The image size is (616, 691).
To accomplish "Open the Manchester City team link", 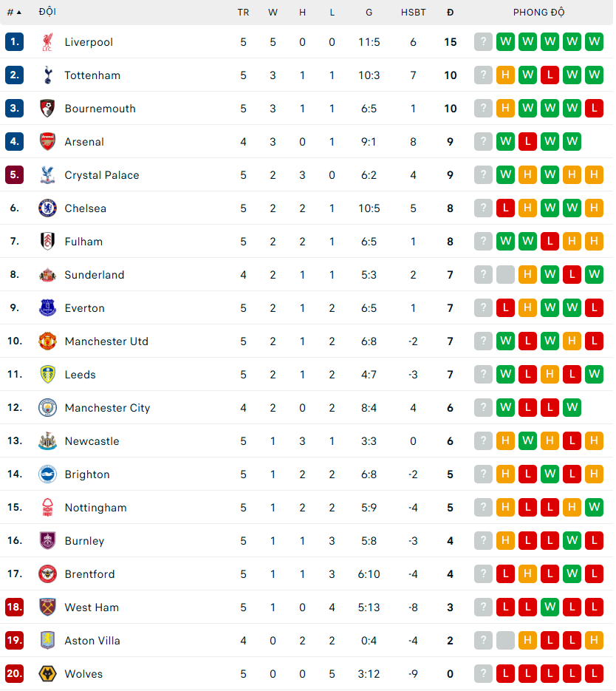I will (x=107, y=408).
